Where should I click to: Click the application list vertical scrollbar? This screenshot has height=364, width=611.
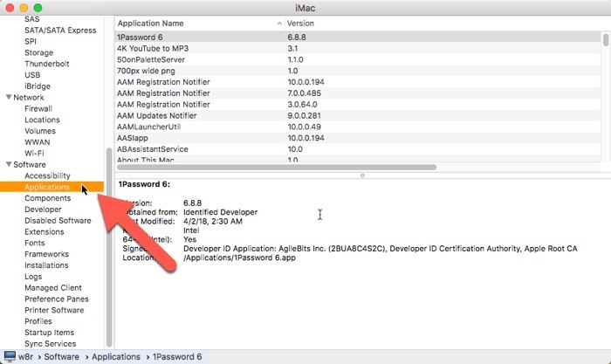[606, 40]
